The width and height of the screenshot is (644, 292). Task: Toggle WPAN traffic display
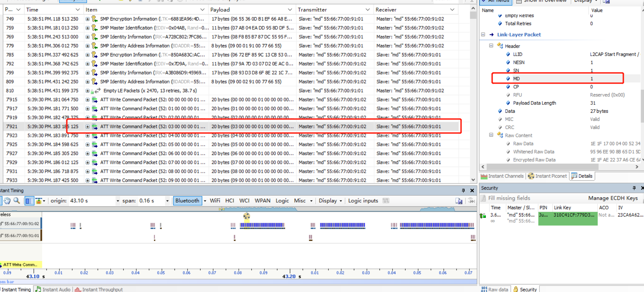coord(262,201)
